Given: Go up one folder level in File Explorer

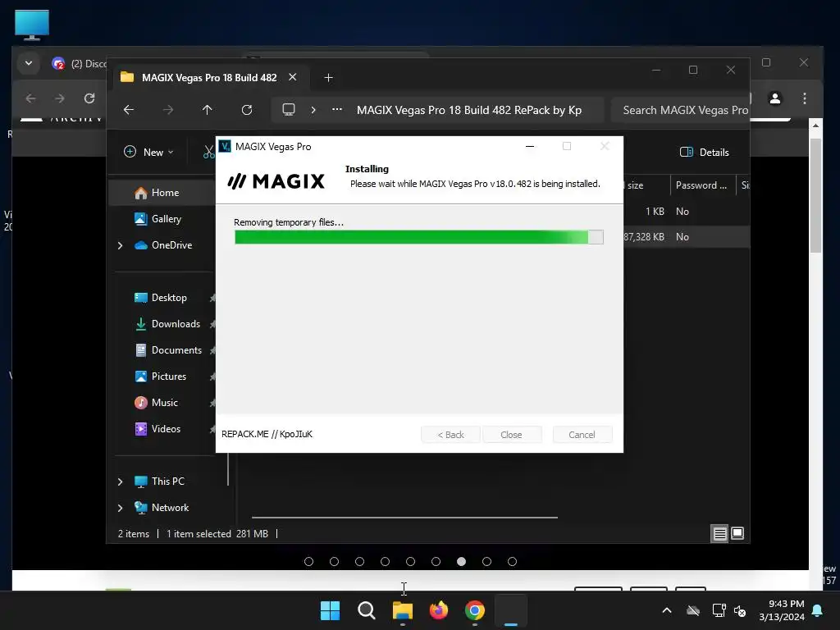Looking at the screenshot, I should [208, 110].
